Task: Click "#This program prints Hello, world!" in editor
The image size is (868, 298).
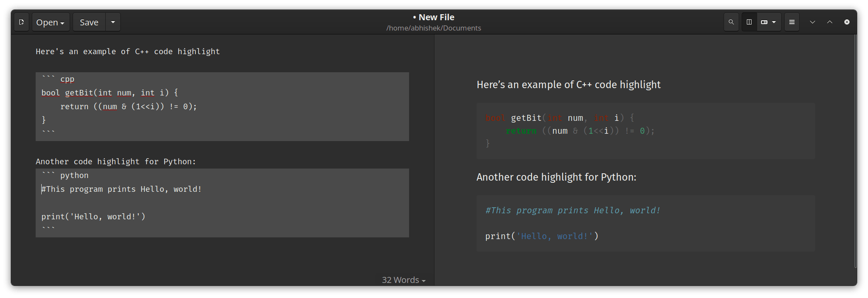Action: coord(122,189)
